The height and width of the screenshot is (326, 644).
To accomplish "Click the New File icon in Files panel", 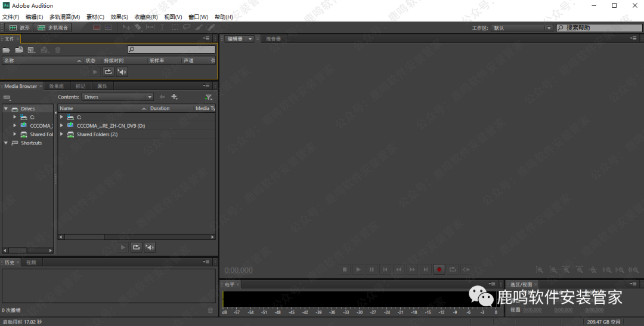I will pos(32,50).
